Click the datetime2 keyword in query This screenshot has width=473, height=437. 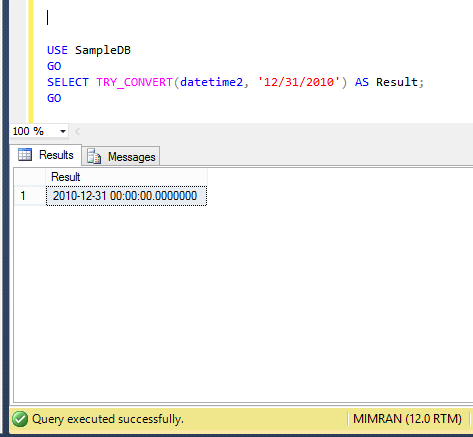(x=212, y=82)
